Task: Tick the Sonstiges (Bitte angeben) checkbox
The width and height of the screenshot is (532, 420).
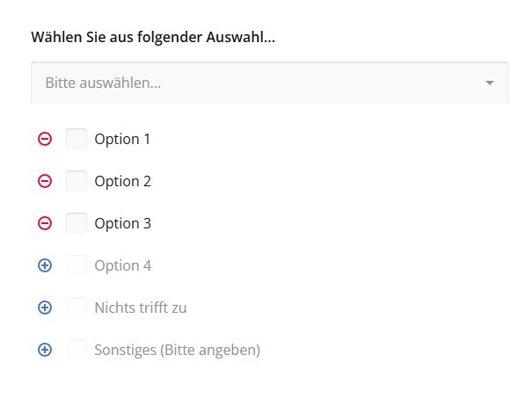Action: (77, 350)
